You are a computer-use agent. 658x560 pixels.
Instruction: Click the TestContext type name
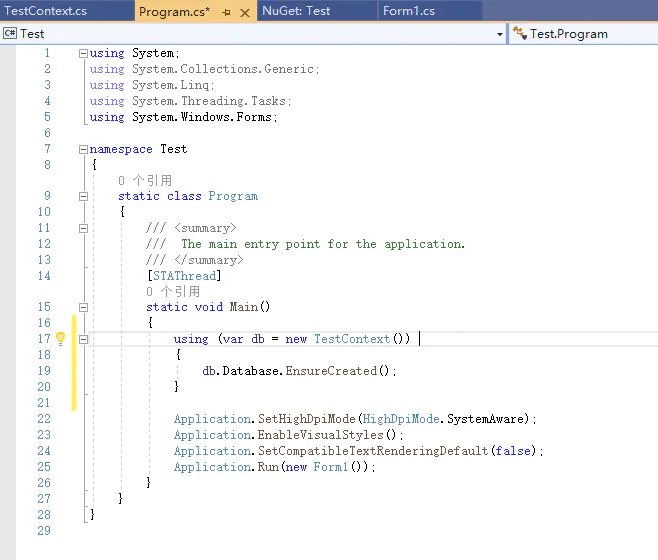coord(352,339)
